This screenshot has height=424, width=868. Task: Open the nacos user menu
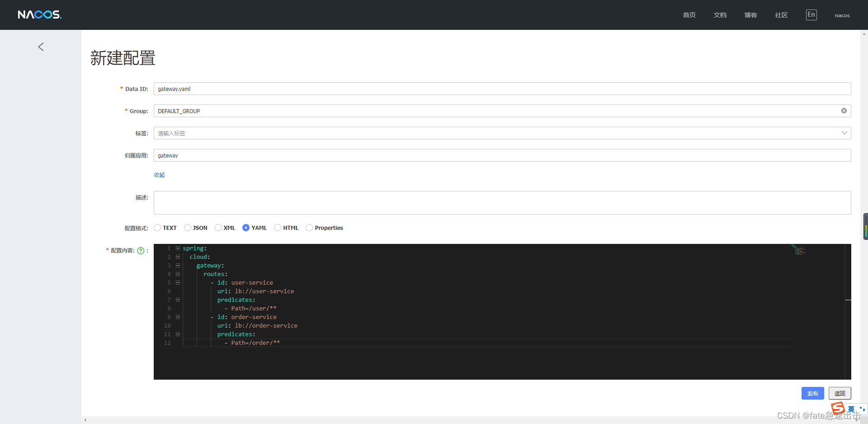pyautogui.click(x=842, y=15)
